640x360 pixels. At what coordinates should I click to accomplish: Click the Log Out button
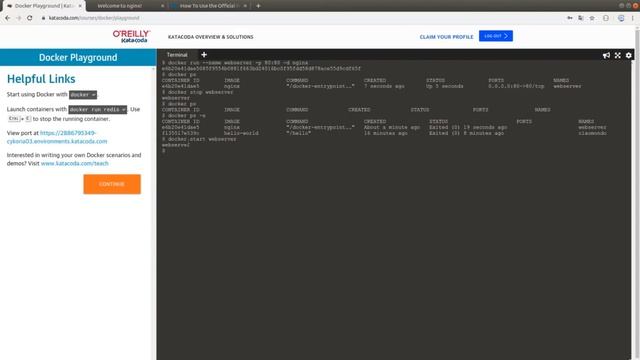point(496,36)
